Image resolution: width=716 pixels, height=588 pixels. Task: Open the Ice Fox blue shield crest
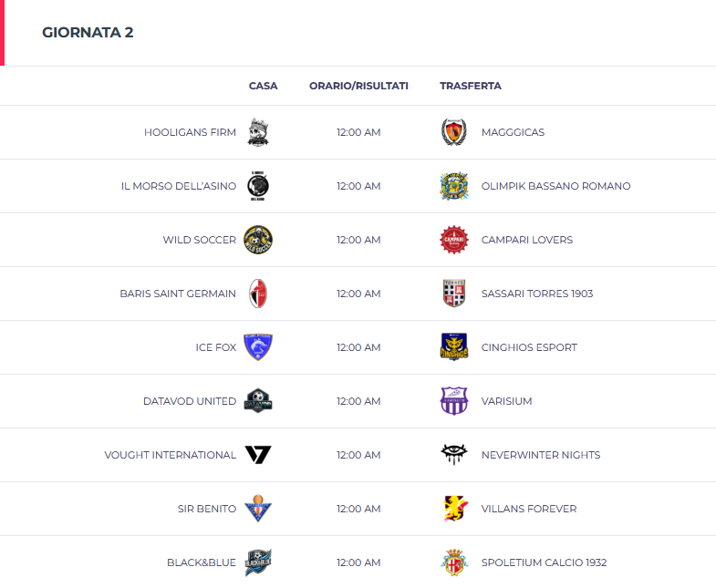click(x=258, y=347)
